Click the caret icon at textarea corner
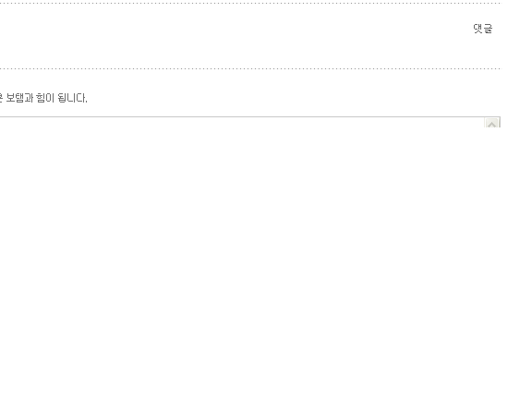Screen dimensions: 532x399 click(x=491, y=123)
